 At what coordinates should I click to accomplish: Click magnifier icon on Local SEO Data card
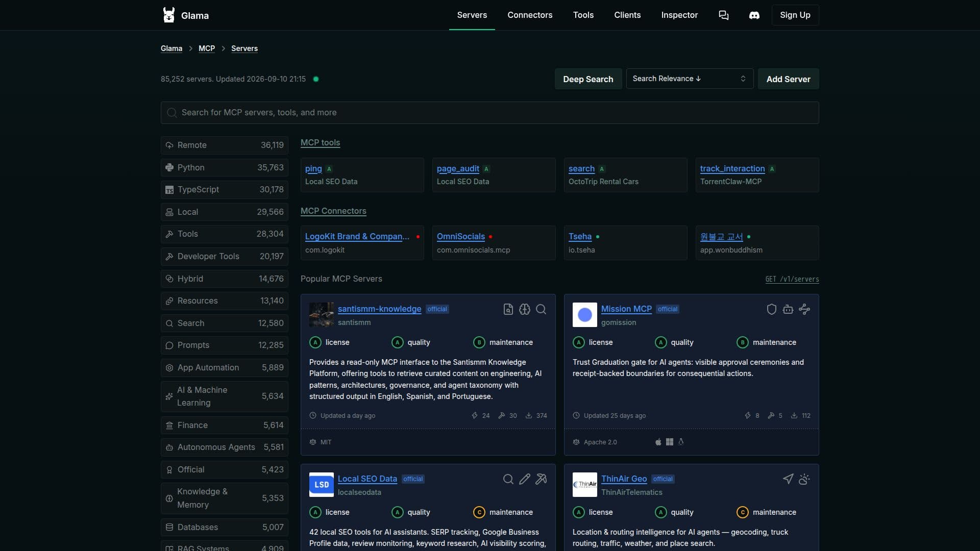pos(508,479)
